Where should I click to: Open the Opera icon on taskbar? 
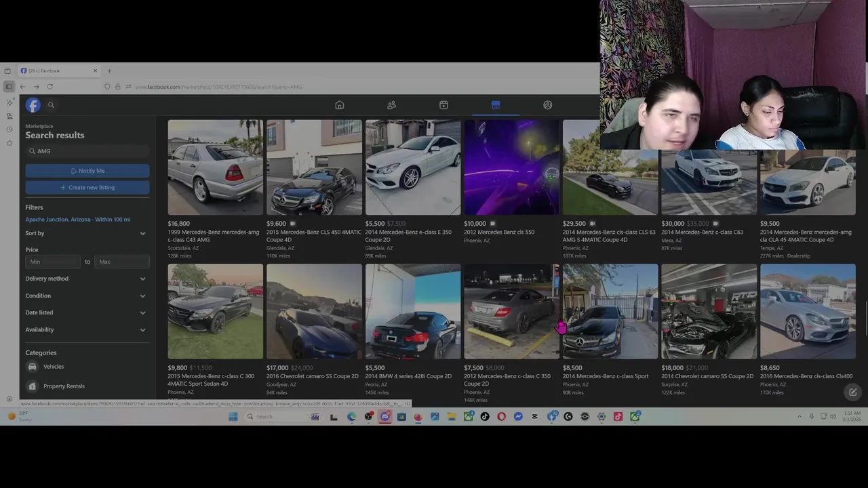(502, 417)
